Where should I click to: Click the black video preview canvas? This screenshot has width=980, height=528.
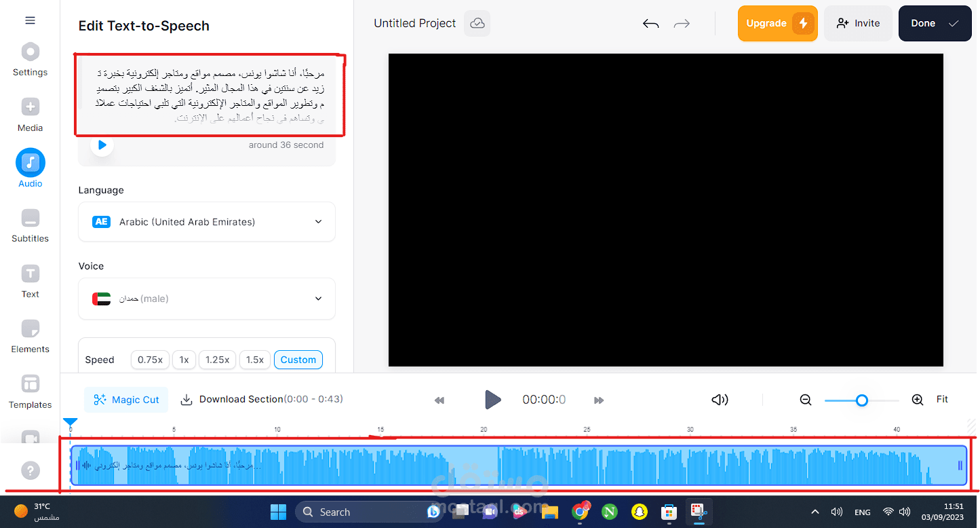point(666,210)
